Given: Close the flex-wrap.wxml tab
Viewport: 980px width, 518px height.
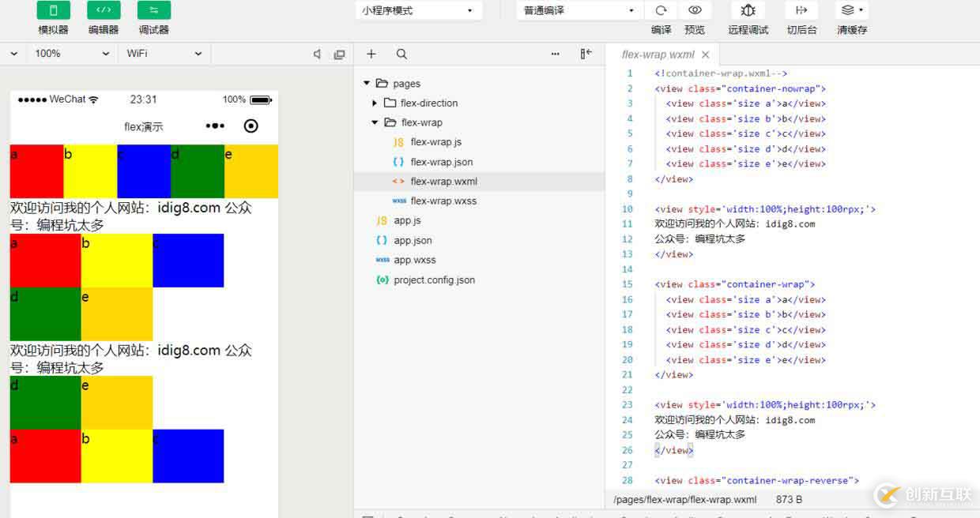Looking at the screenshot, I should coord(706,54).
